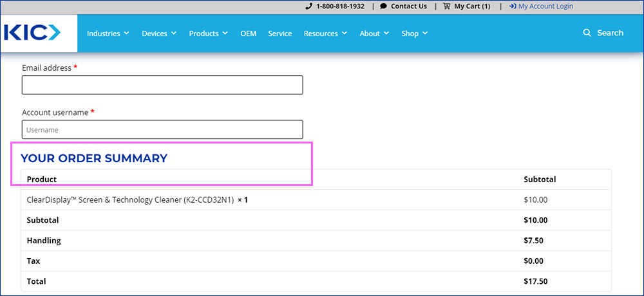Viewport: 644px width, 296px height.
Task: Go to the Service page
Action: pyautogui.click(x=280, y=33)
